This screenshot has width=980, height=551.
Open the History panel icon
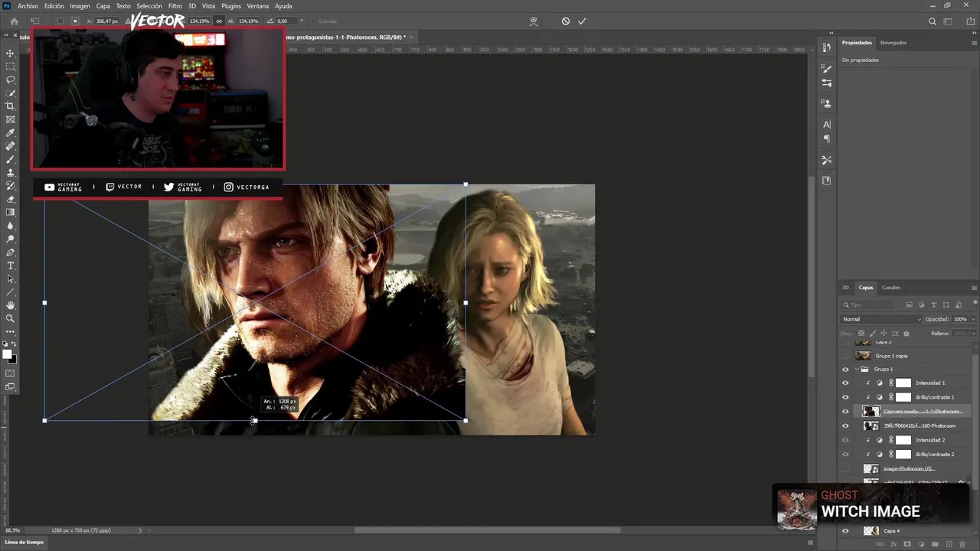pos(827,47)
